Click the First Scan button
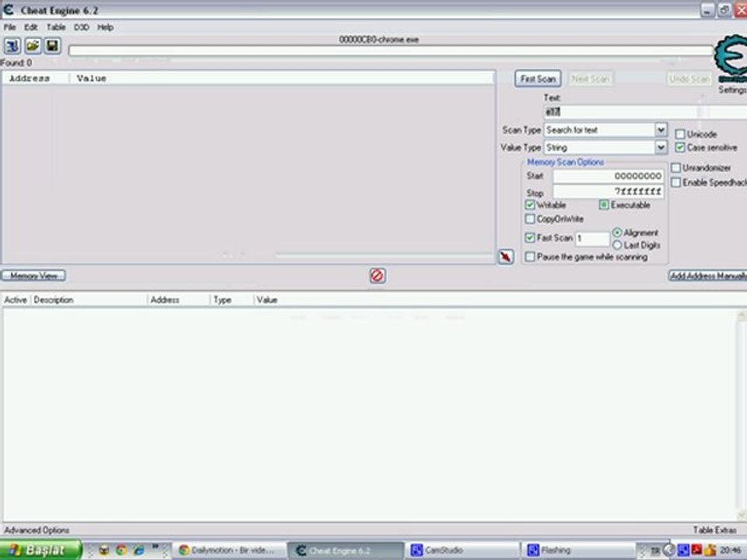747x560 pixels. coord(538,79)
